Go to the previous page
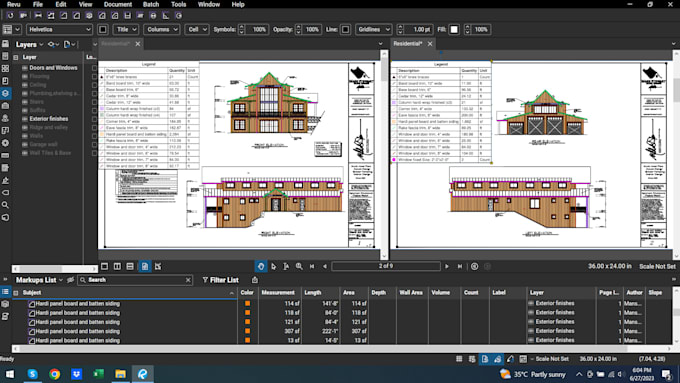680x383 pixels. [325, 266]
